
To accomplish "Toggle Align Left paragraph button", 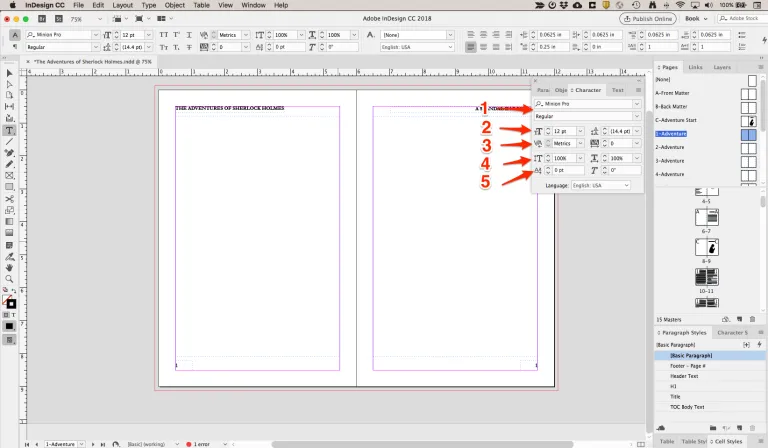I will tap(471, 35).
